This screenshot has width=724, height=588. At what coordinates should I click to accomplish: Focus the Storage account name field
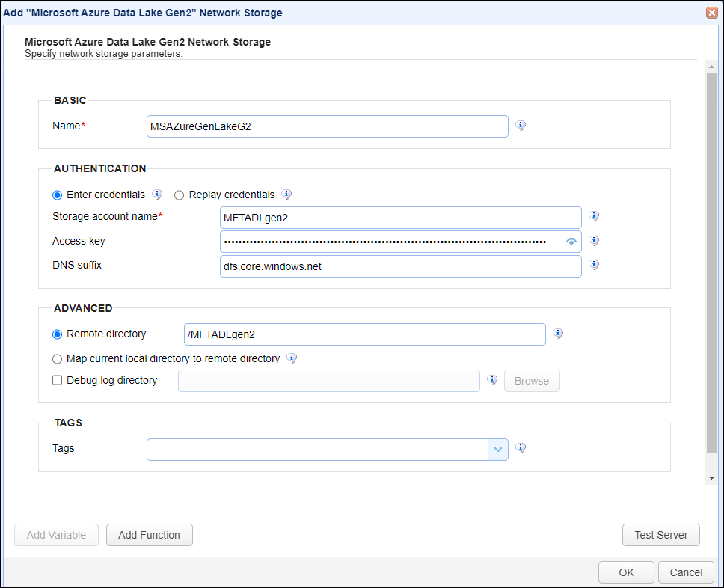(401, 218)
